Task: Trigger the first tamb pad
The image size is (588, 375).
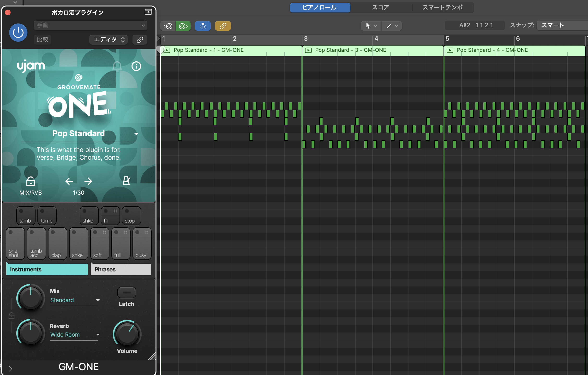Action: click(x=26, y=216)
